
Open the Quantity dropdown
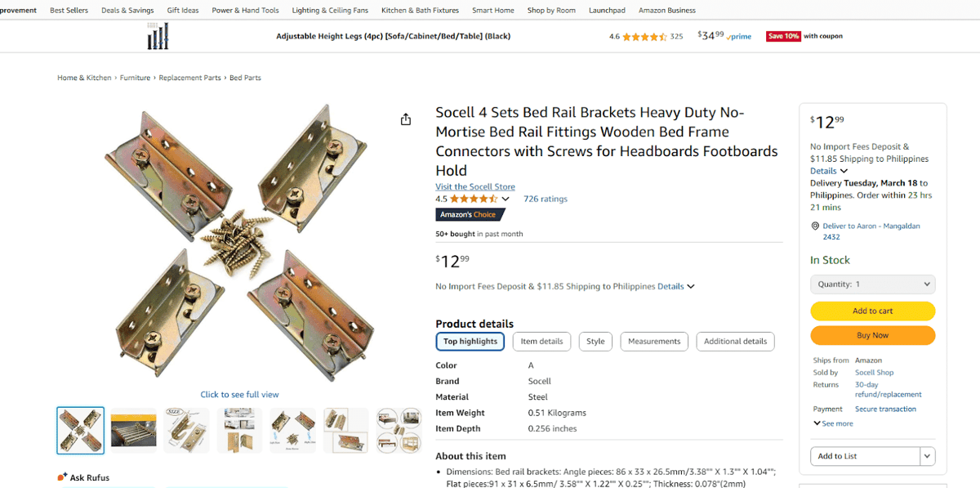pyautogui.click(x=872, y=284)
